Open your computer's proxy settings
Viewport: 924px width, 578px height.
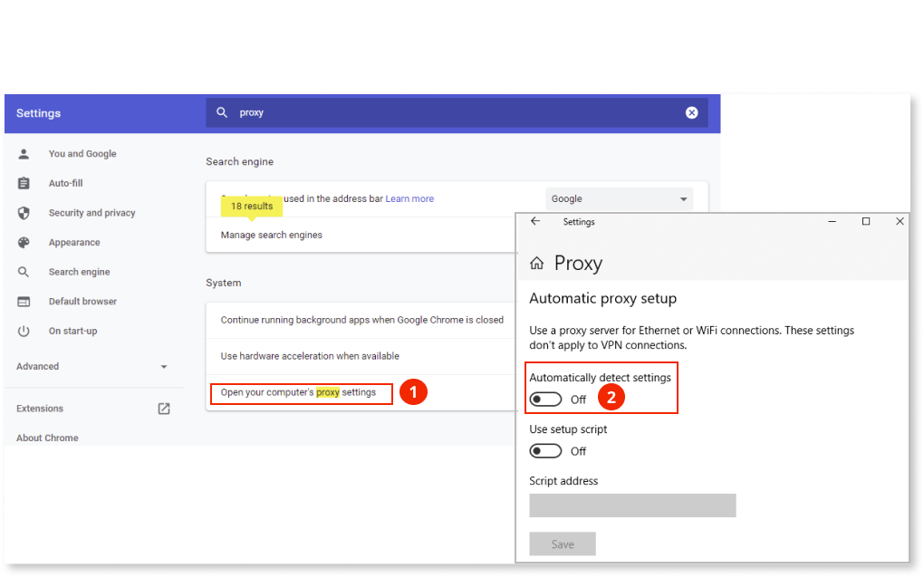click(299, 392)
